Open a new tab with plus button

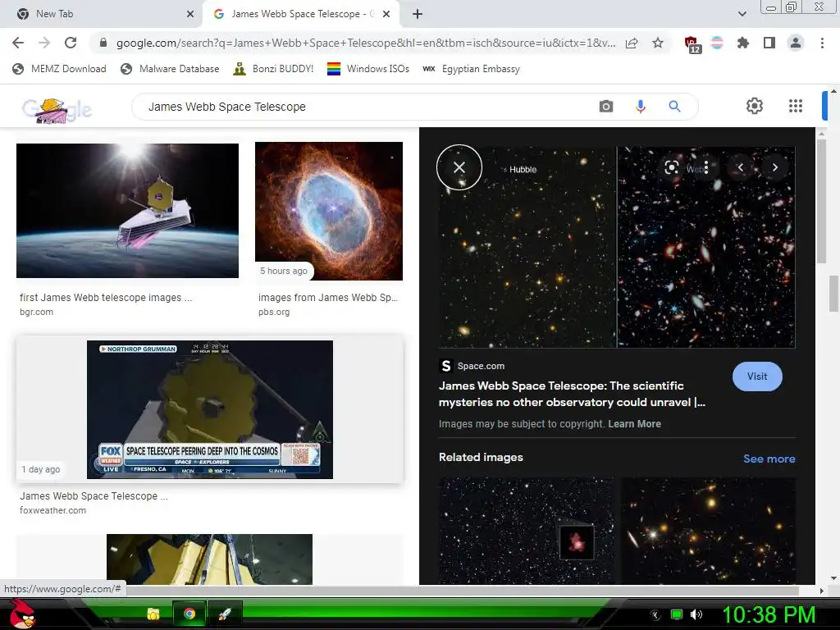coord(418,14)
